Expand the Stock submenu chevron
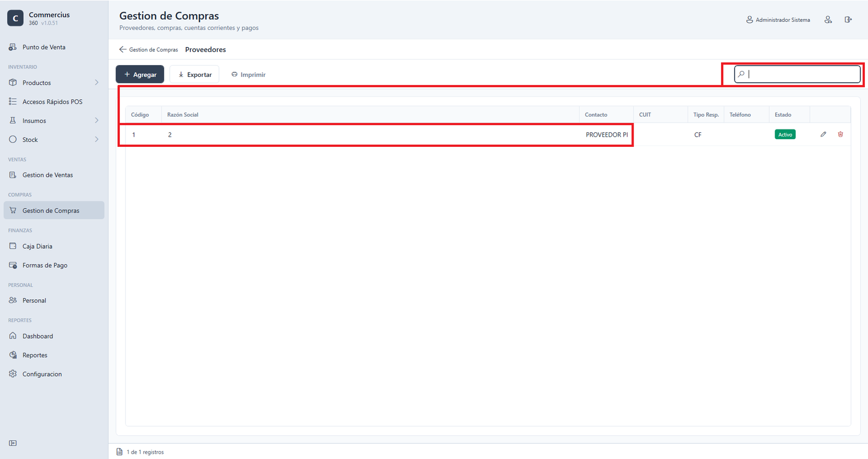 97,139
